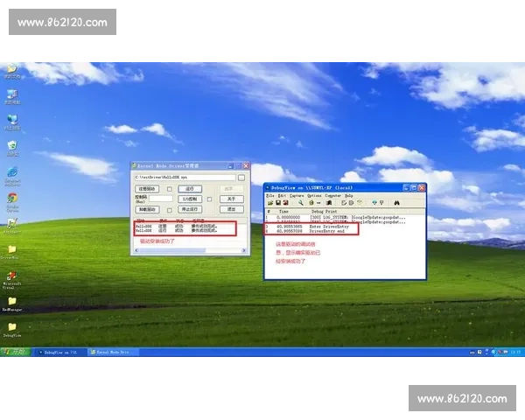Image resolution: width=525 pixels, height=420 pixels.
Task: Open the Capture menu in DebugView
Action: point(297,196)
